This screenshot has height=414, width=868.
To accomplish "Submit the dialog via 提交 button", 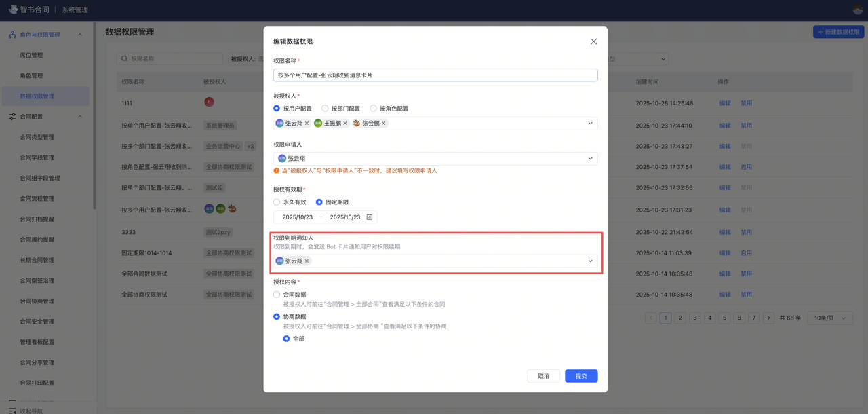I will (580, 375).
